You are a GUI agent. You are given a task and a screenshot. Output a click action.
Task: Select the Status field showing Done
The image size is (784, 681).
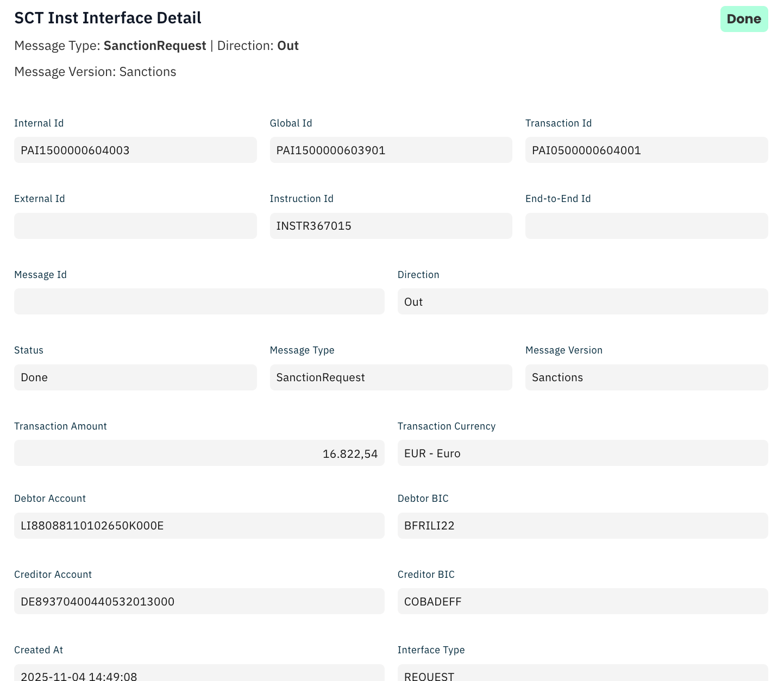135,377
